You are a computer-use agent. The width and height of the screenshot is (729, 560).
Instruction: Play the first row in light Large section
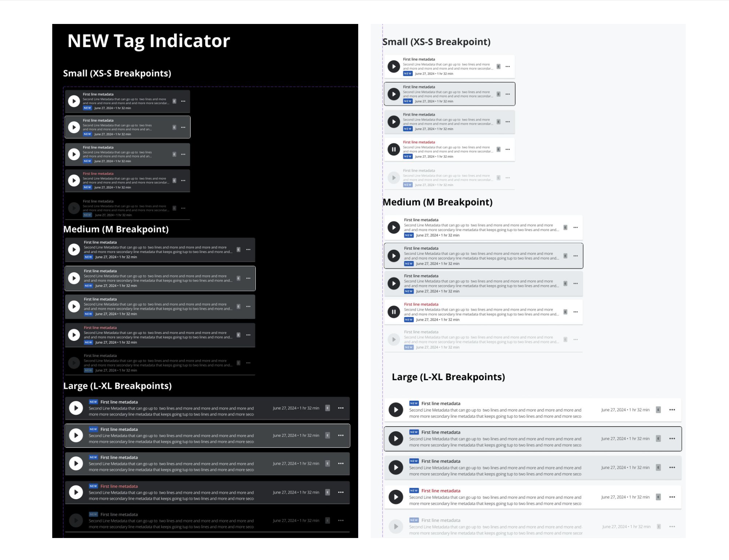[396, 410]
